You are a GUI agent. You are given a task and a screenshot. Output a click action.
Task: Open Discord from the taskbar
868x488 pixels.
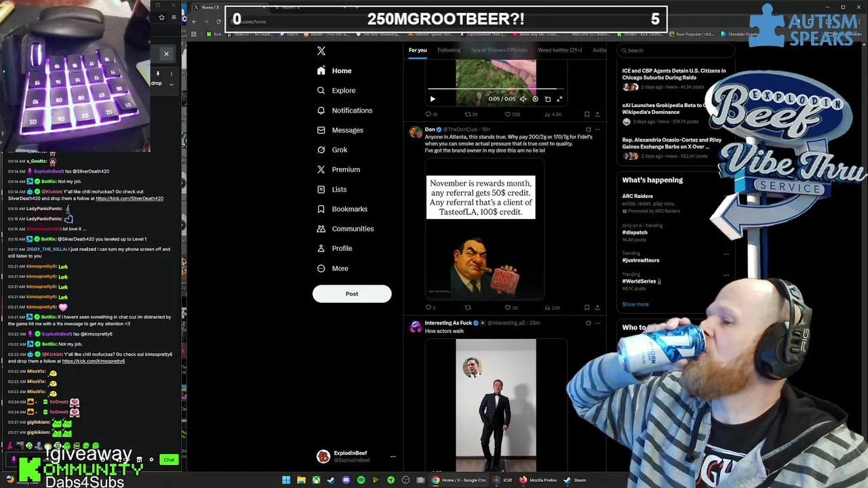346,480
